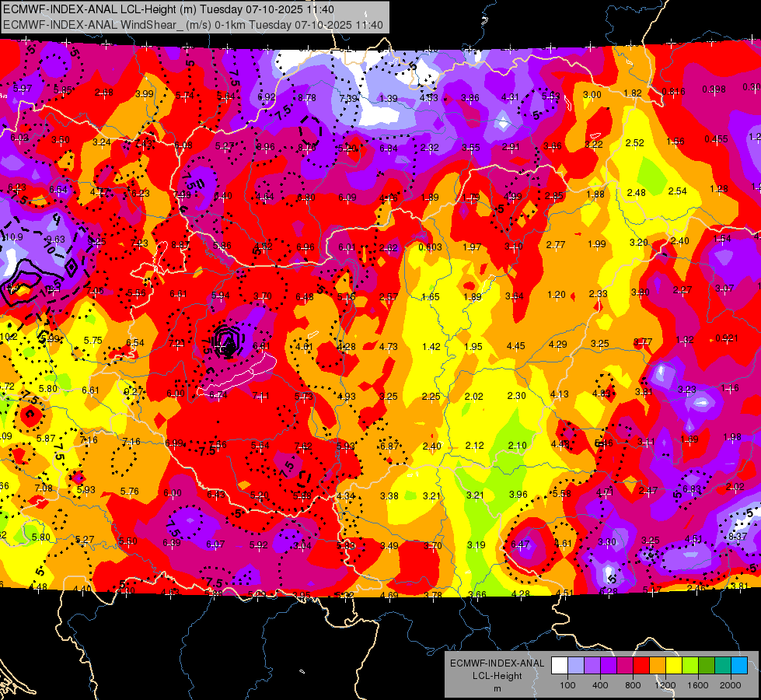
Task: Click wind shear value 2.68
Action: pyautogui.click(x=104, y=93)
